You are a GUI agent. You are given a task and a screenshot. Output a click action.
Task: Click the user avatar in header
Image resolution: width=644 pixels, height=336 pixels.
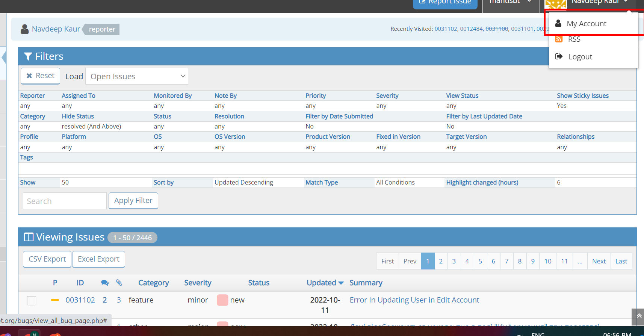coord(555,4)
